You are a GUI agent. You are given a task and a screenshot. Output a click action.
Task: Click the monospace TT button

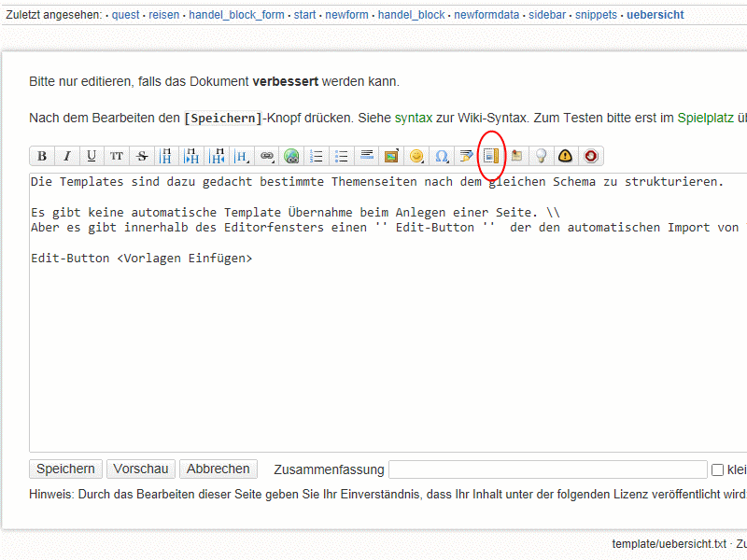(x=117, y=156)
